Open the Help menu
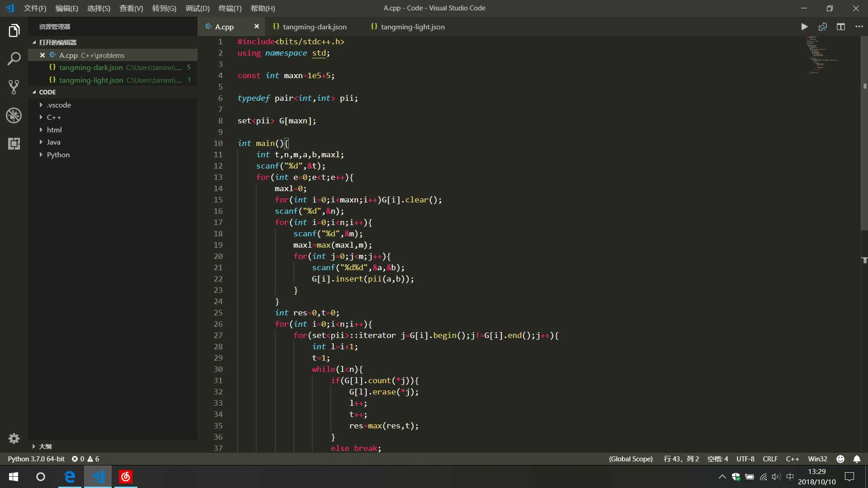The image size is (868, 488). (x=263, y=8)
